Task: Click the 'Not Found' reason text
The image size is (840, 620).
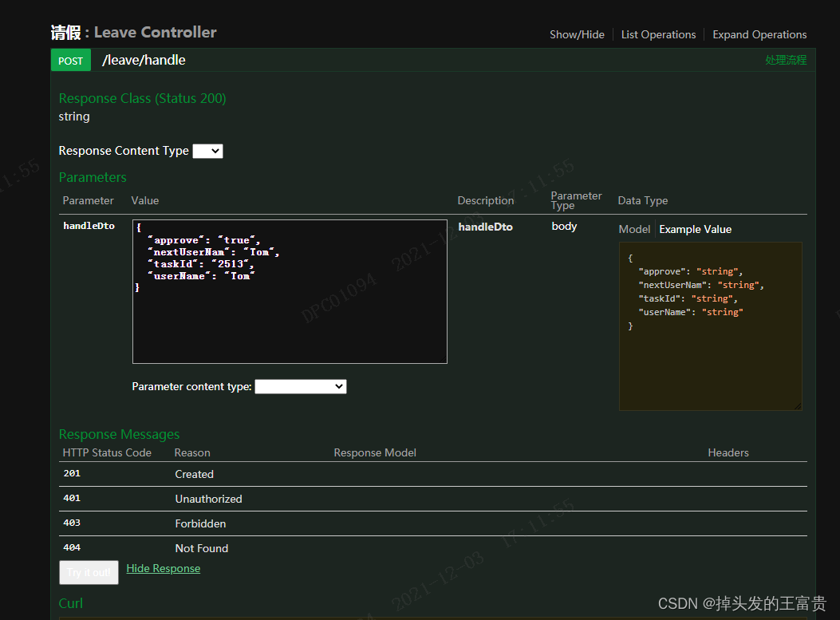Action: coord(202,548)
